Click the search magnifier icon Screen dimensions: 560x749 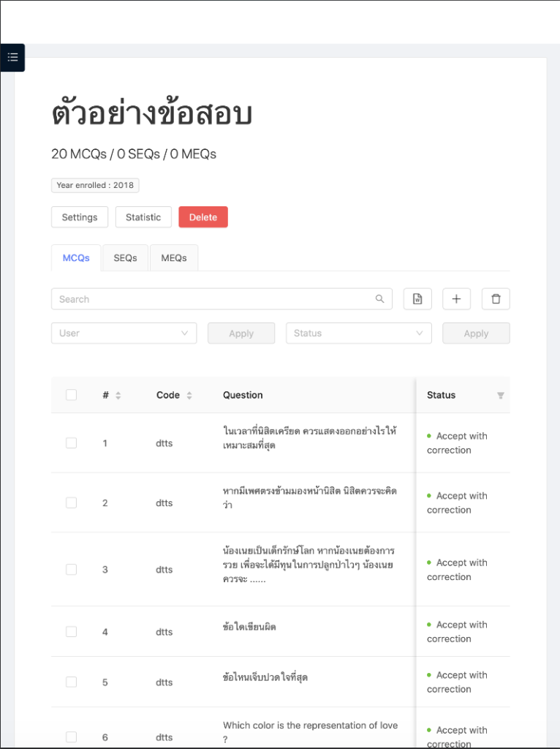[x=380, y=299]
